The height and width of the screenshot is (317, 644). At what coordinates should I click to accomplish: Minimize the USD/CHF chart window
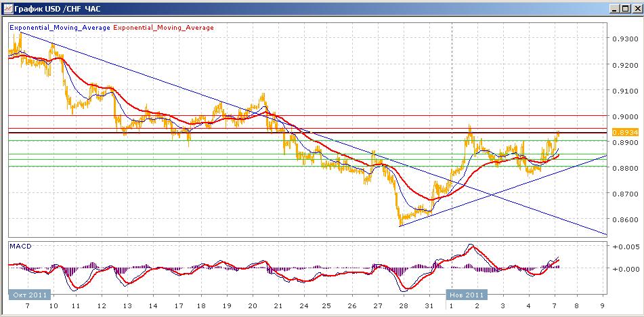pos(614,9)
